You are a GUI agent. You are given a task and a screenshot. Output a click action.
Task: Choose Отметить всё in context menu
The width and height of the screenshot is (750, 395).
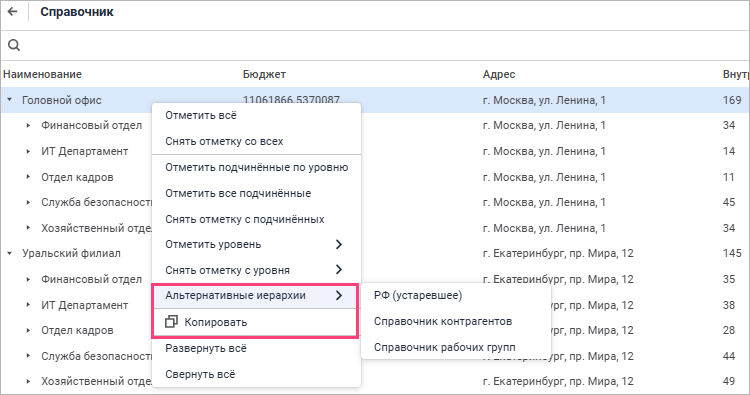coord(256,115)
